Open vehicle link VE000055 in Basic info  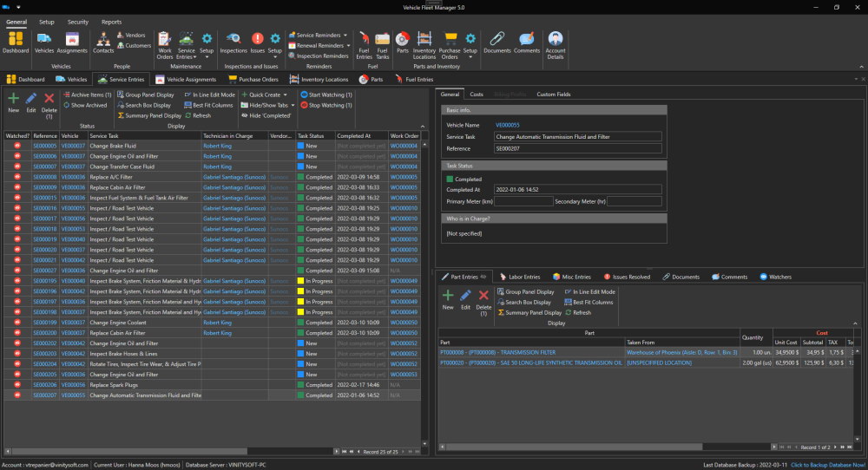pos(507,126)
